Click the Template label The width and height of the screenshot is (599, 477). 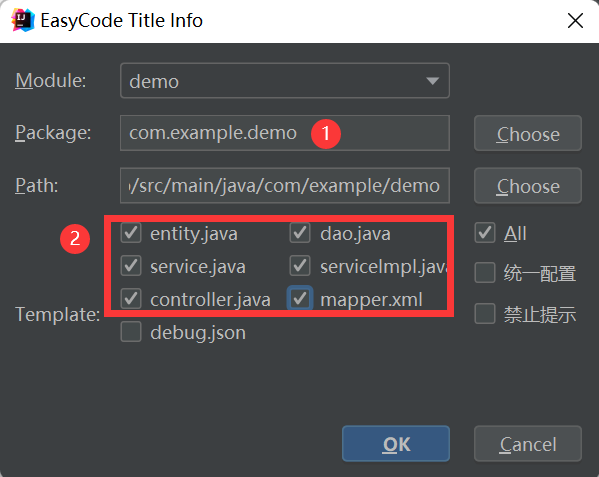58,315
